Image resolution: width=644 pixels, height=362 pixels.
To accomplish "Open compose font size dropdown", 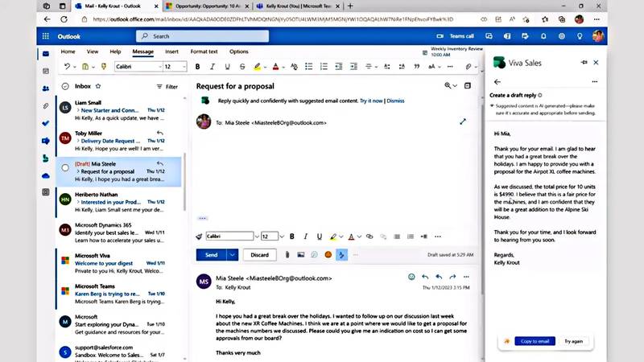I will (x=281, y=237).
